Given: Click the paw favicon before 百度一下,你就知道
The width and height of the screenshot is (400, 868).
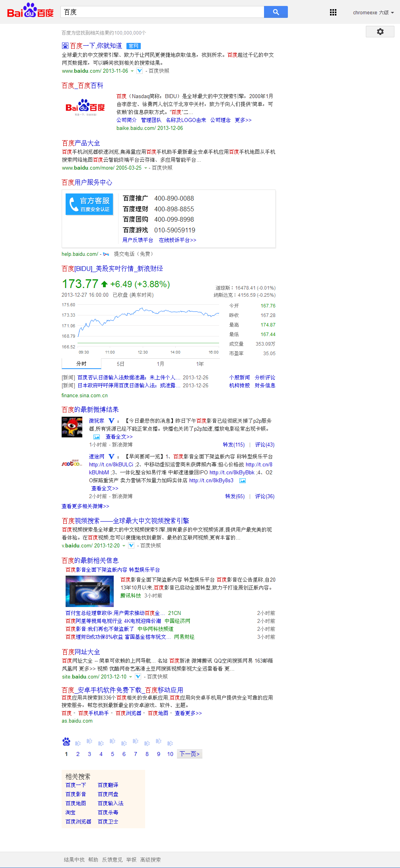Looking at the screenshot, I should 65,46.
